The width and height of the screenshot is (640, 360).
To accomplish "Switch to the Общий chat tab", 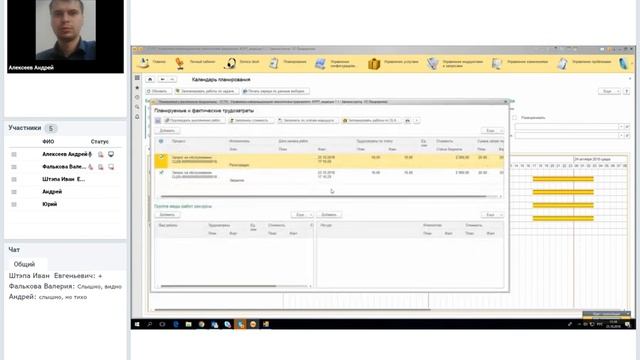I will coord(24,264).
